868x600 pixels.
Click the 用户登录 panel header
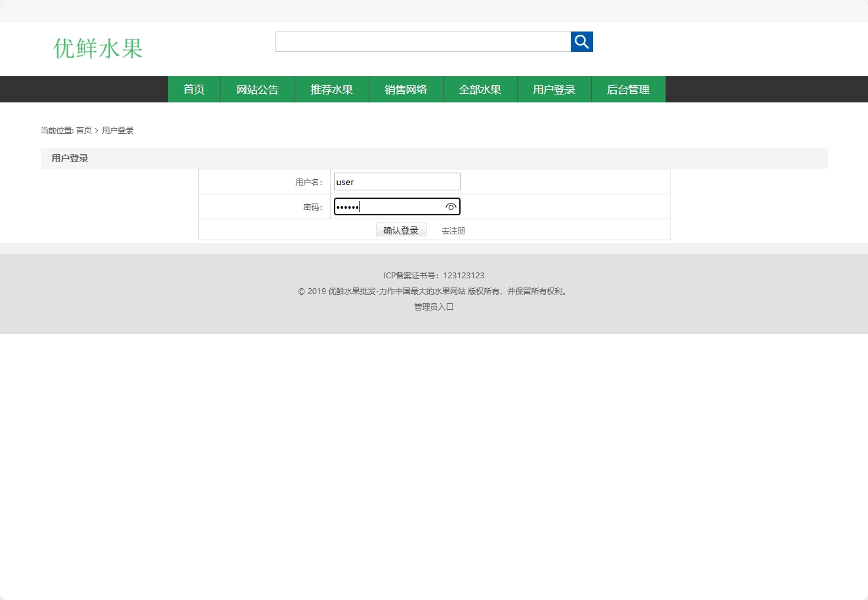pyautogui.click(x=69, y=158)
